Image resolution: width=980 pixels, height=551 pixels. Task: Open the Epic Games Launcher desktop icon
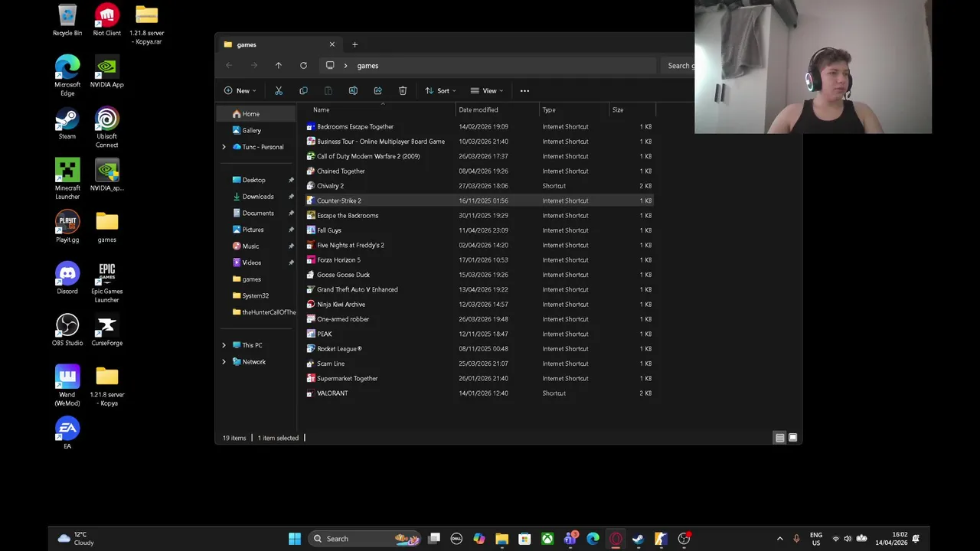(107, 283)
